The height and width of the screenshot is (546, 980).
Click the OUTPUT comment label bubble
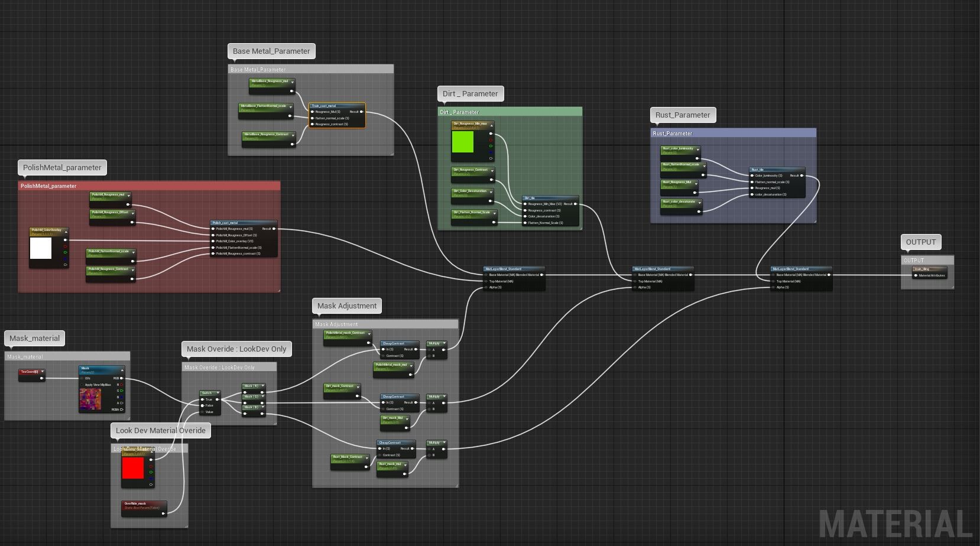[920, 242]
